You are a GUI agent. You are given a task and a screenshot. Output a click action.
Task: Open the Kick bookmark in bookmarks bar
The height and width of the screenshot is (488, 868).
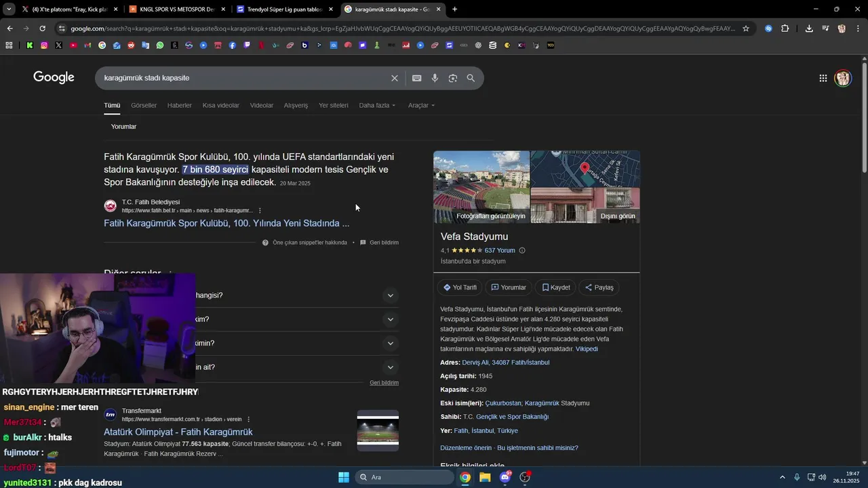pyautogui.click(x=30, y=45)
